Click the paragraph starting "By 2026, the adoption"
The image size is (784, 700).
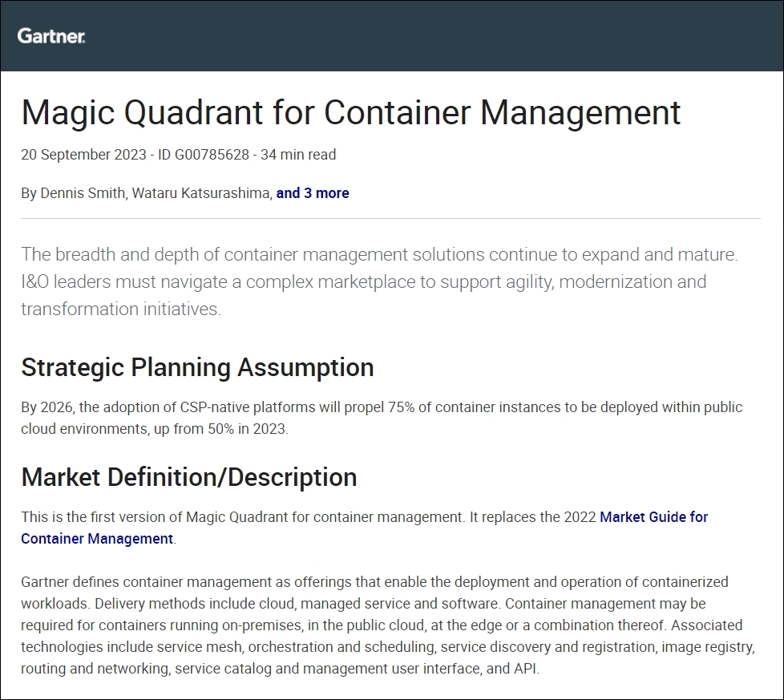pos(382,407)
